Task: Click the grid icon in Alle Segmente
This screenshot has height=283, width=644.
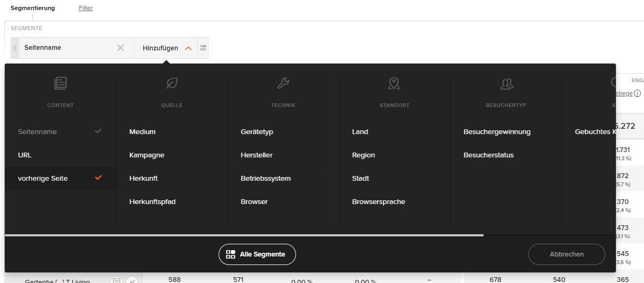Action: 230,254
